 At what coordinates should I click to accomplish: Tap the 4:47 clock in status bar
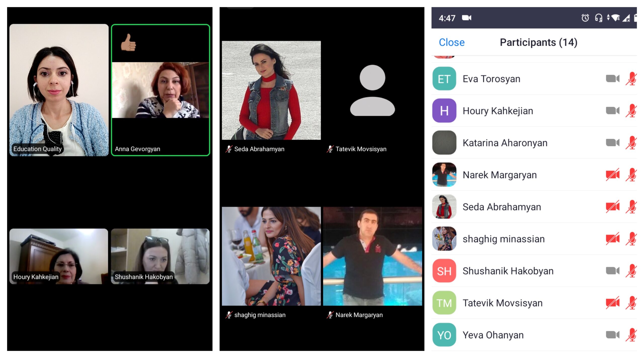coord(447,18)
